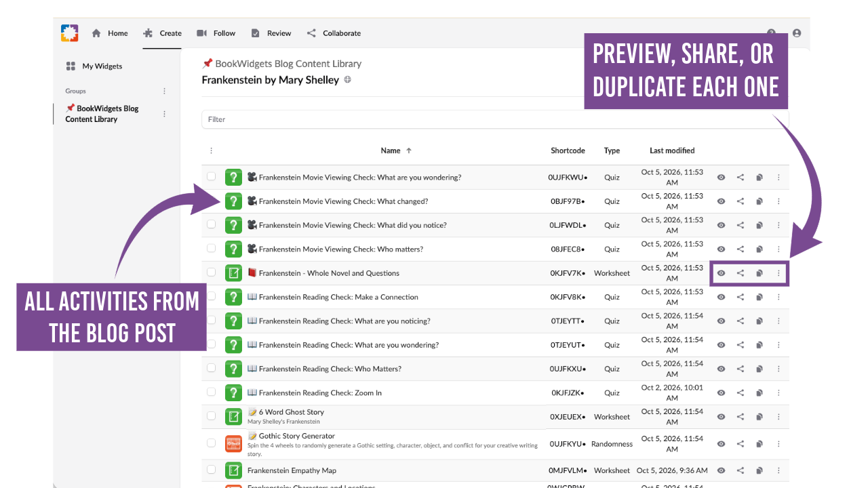The height and width of the screenshot is (488, 868).
Task: Share the Gothic Story Generator widget
Action: [x=741, y=444]
